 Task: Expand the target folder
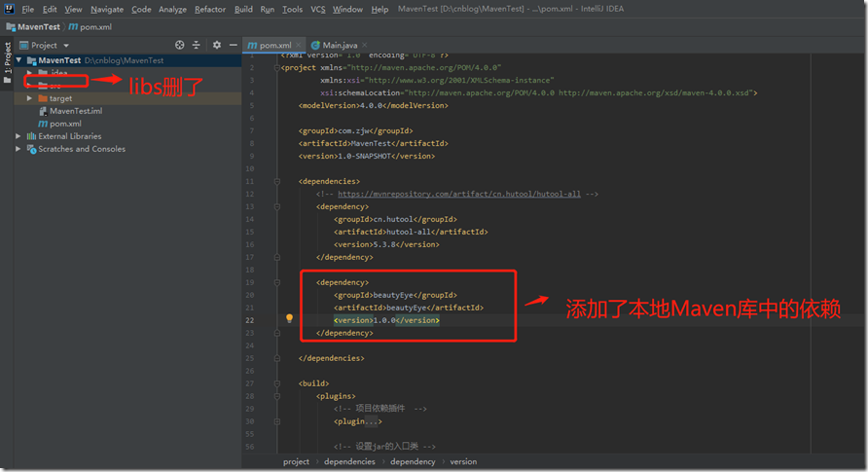tap(29, 98)
